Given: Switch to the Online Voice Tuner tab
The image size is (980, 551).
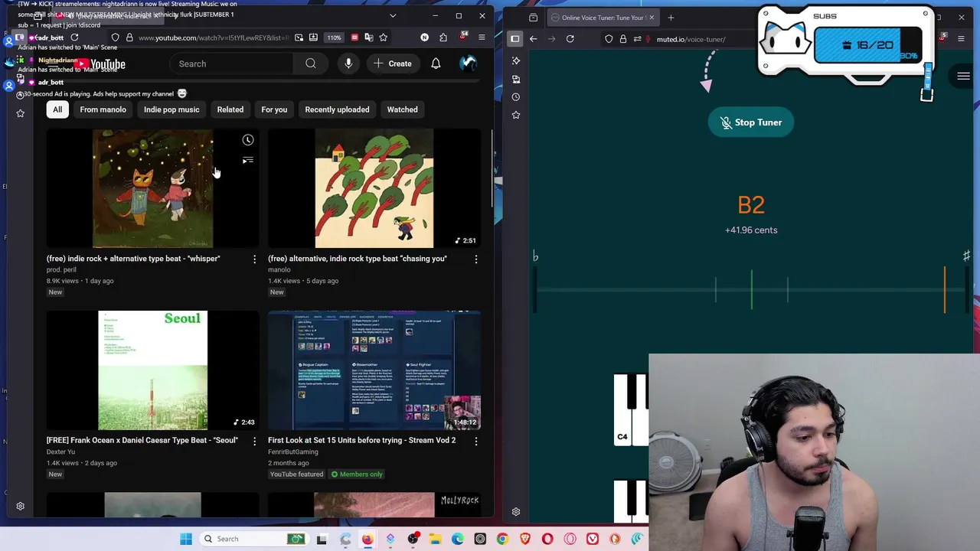Looking at the screenshot, I should click(x=603, y=18).
